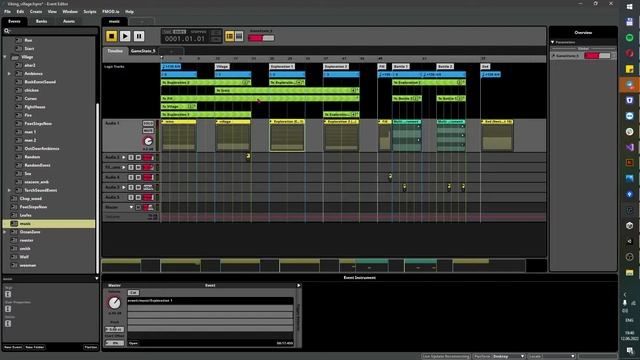Click the Open button in event instrument

(133, 343)
